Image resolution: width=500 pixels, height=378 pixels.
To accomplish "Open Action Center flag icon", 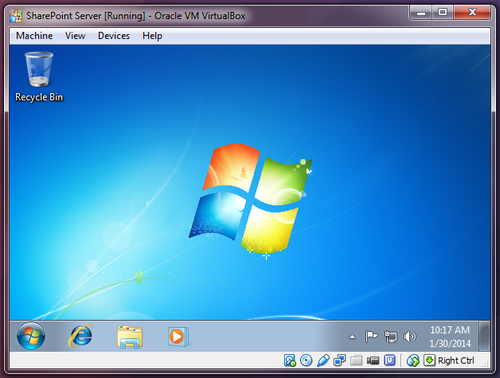I will [371, 336].
